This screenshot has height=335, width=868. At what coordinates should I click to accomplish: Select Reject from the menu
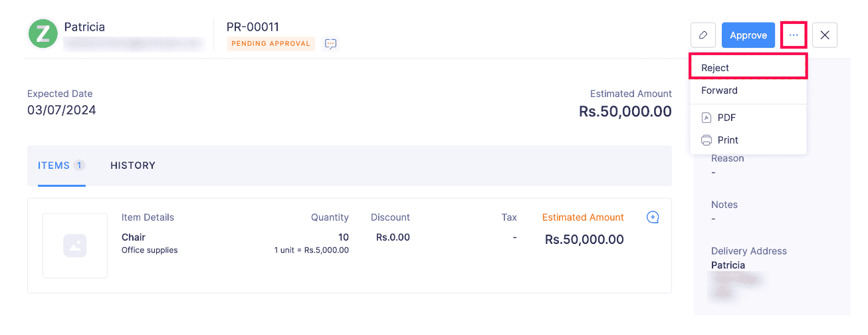tap(748, 68)
